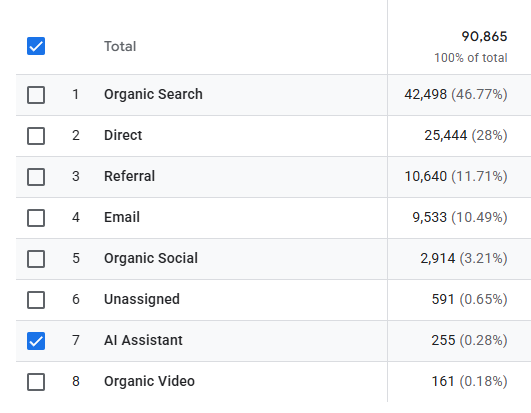Image resolution: width=531 pixels, height=413 pixels.
Task: Select the Direct row checkbox
Action: click(36, 136)
